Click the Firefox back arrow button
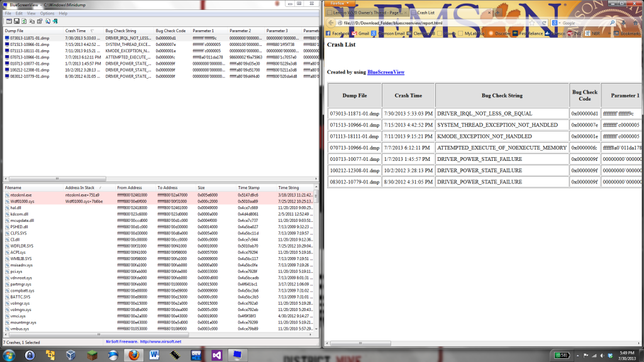The height and width of the screenshot is (362, 644). click(x=331, y=23)
